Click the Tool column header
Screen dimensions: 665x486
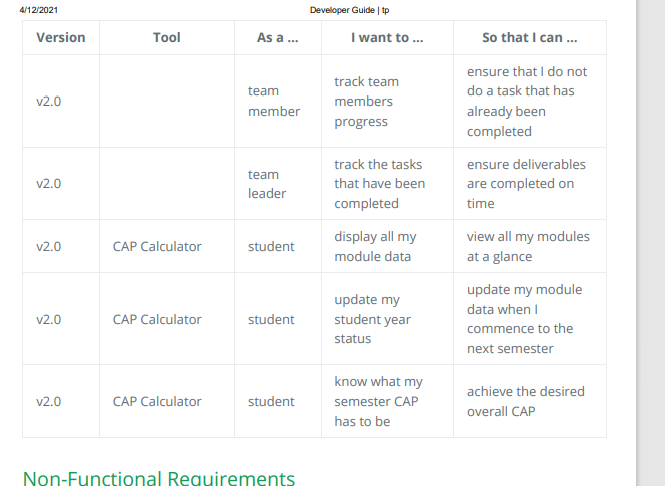(x=167, y=37)
